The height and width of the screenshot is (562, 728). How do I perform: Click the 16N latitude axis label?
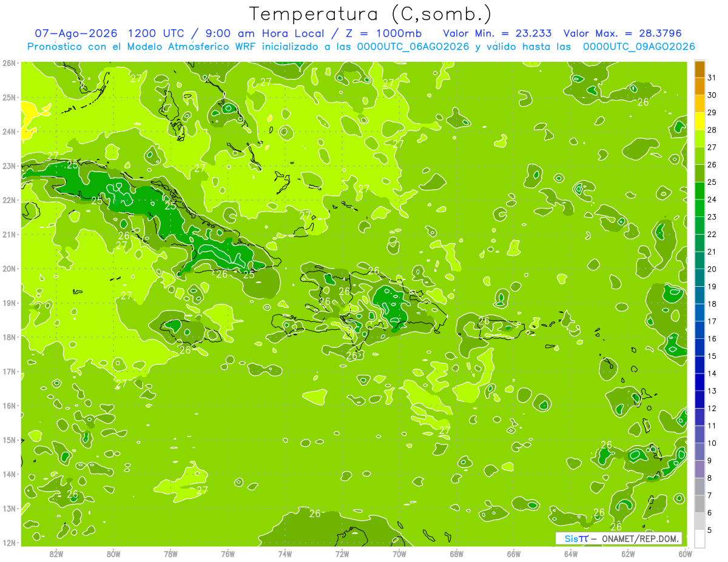9,406
